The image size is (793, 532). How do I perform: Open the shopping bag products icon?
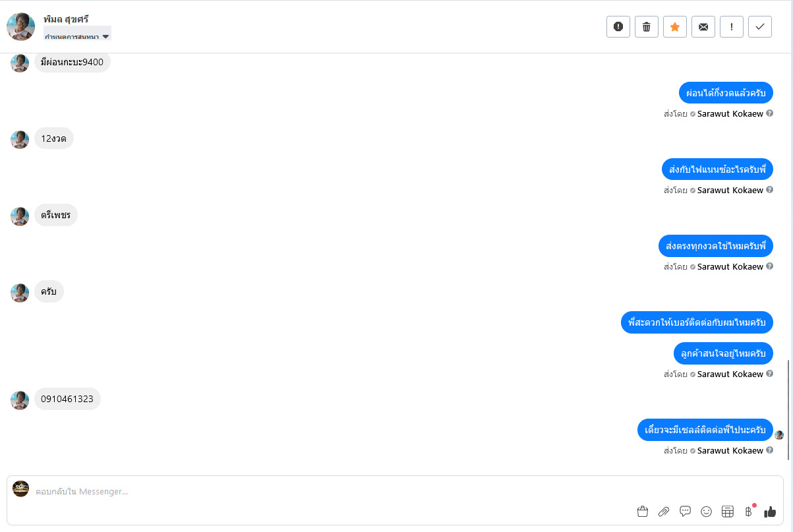tap(643, 512)
